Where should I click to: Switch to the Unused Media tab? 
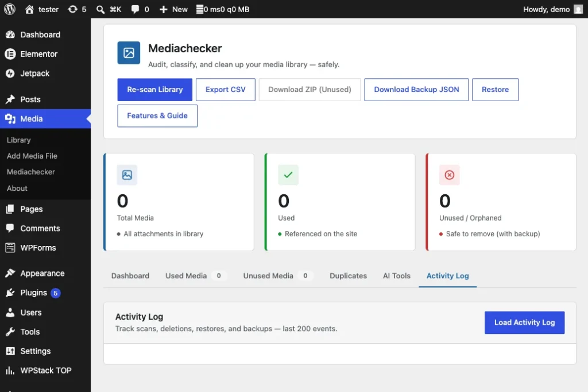(x=277, y=275)
